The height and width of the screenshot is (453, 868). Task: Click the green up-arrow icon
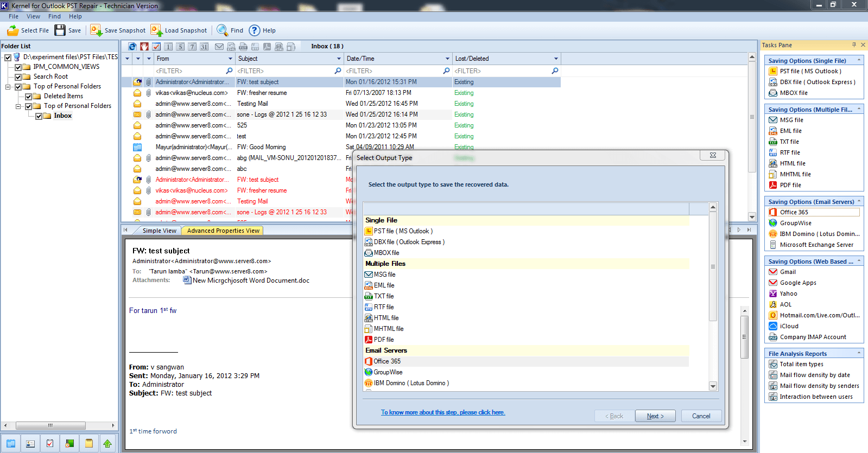(x=107, y=444)
